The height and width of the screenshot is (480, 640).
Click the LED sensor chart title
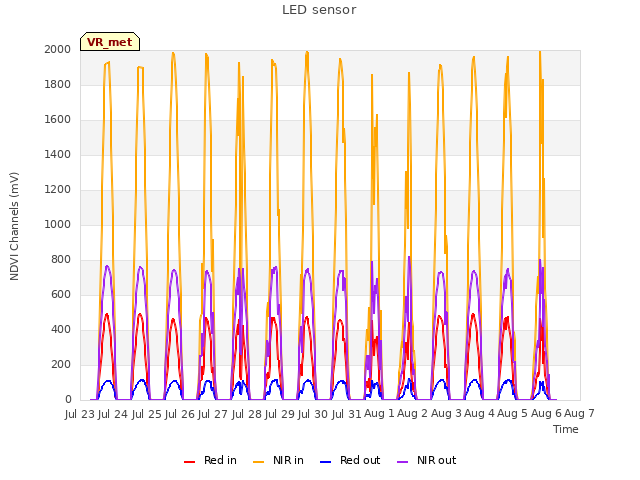pos(319,10)
